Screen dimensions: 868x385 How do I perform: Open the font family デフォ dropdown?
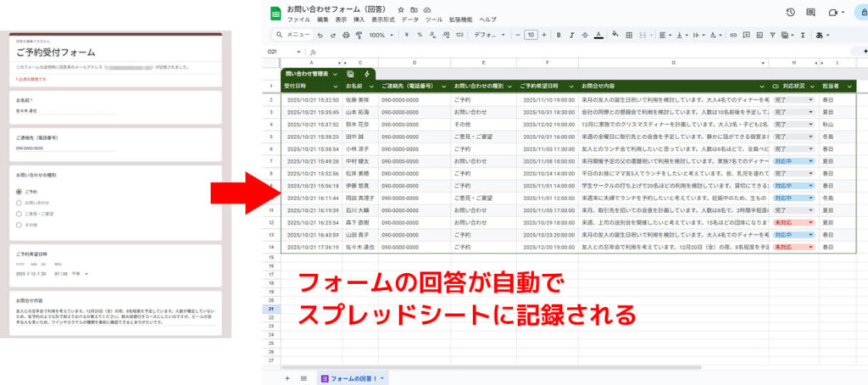point(489,35)
